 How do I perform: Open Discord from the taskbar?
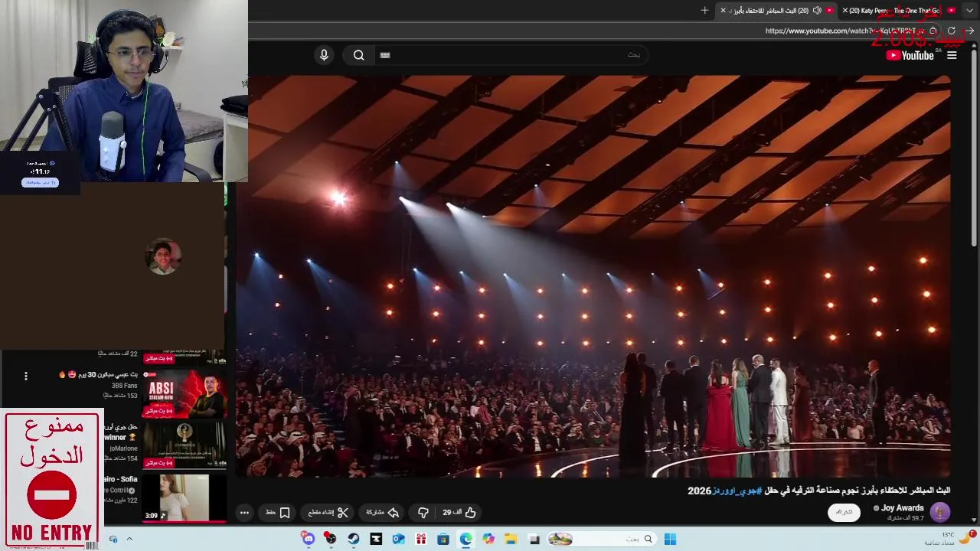(308, 540)
